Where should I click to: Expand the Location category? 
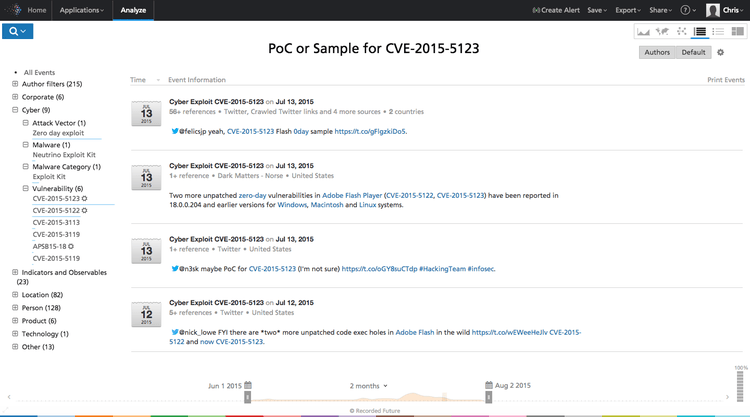tap(15, 295)
